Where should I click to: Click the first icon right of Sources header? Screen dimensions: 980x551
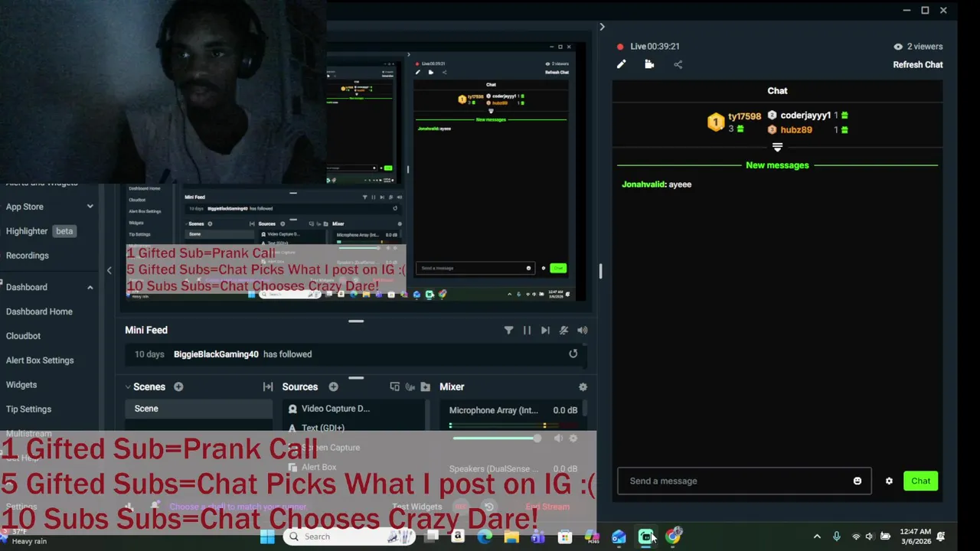pyautogui.click(x=394, y=386)
